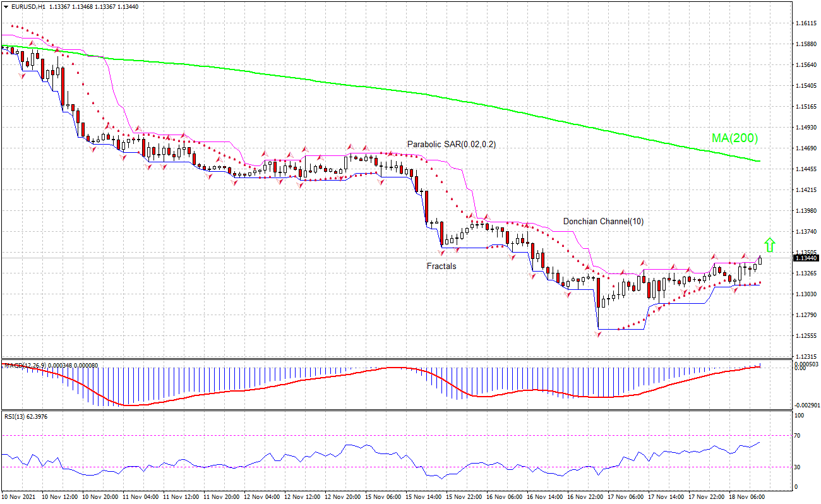
Task: Click the 10 Nov 2021 time label
Action: (x=20, y=497)
